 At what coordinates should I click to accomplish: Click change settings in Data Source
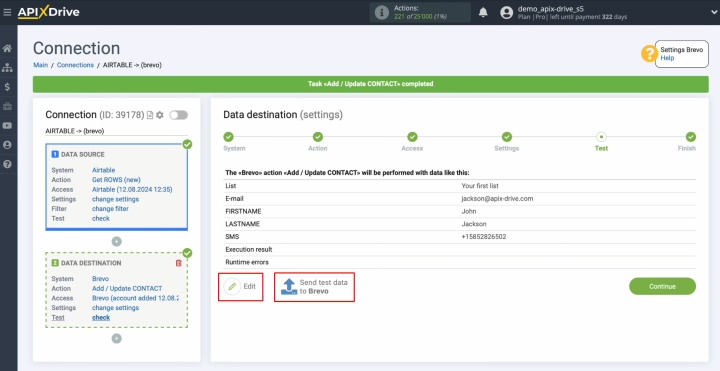115,199
